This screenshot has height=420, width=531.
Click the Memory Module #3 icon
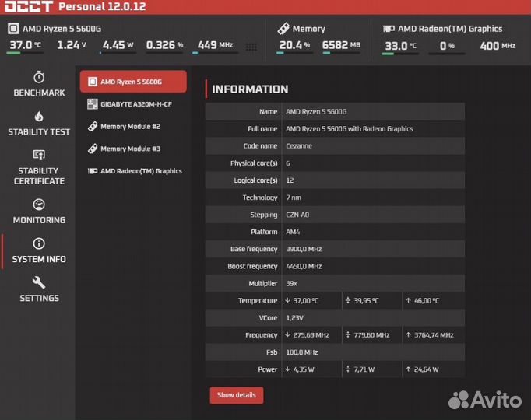point(93,149)
